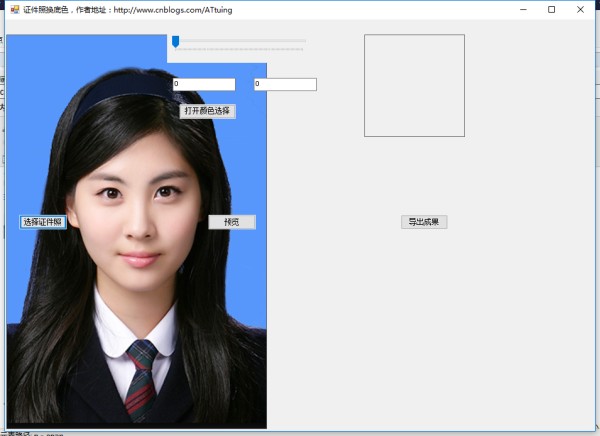
Task: Click the app icon in the title bar
Action: point(15,9)
